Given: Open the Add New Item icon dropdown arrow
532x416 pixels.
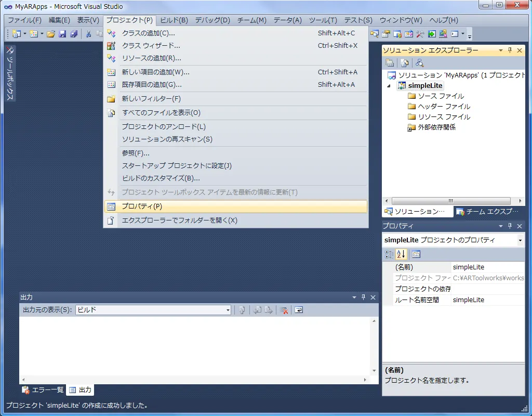Looking at the screenshot, I should click(42, 34).
